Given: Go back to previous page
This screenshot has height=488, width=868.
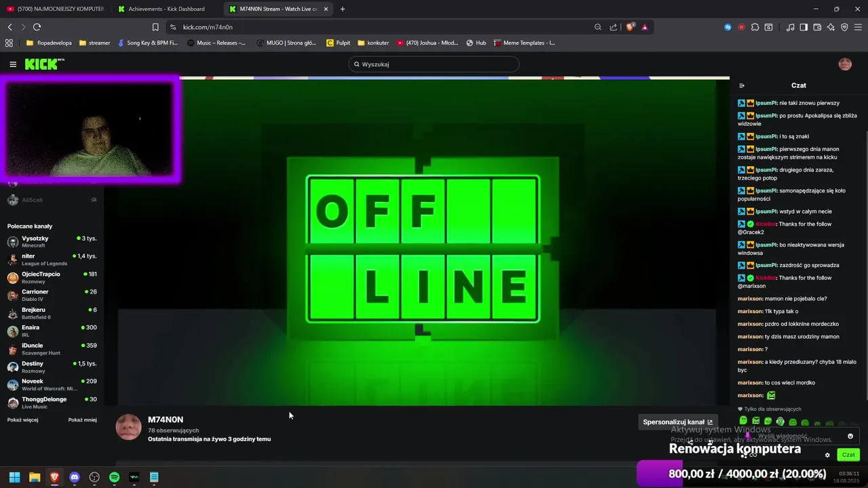Looking at the screenshot, I should point(9,27).
